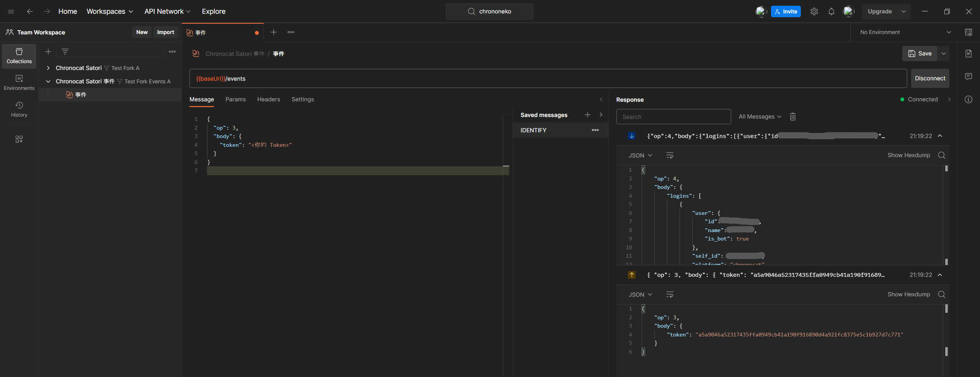This screenshot has height=377, width=980.
Task: Click the Upgrade button
Action: point(880,11)
